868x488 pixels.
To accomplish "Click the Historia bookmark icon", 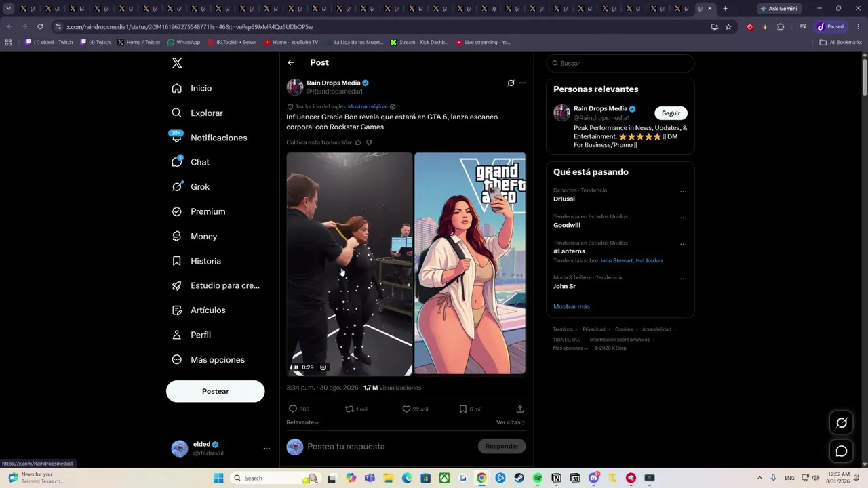I will pyautogui.click(x=177, y=261).
